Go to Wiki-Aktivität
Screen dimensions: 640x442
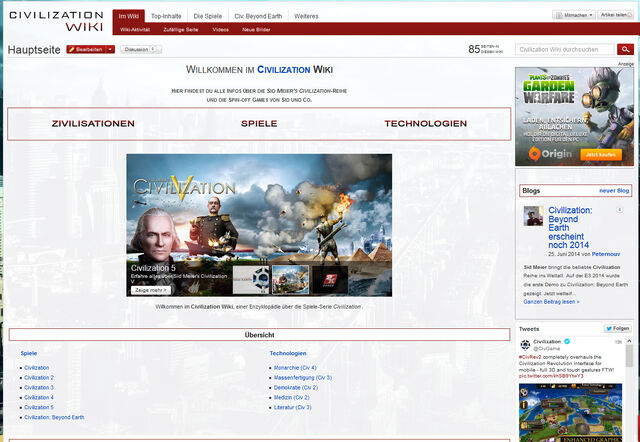click(135, 29)
